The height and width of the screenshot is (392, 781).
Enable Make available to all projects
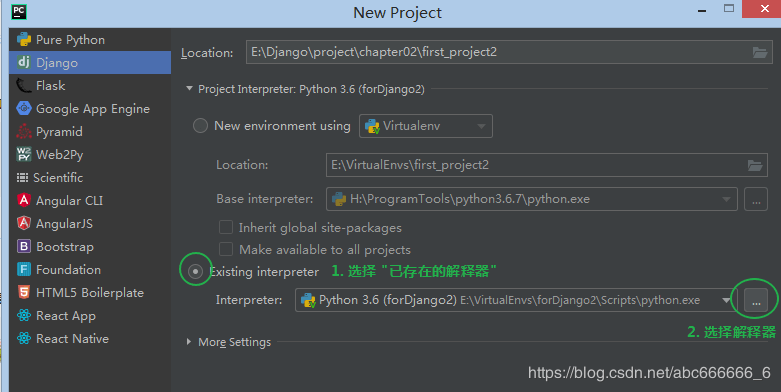(x=226, y=249)
